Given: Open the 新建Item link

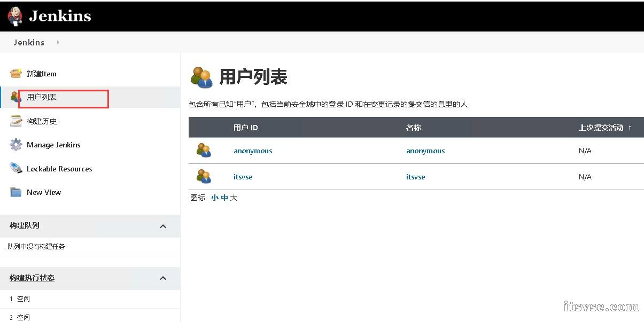Looking at the screenshot, I should (x=42, y=74).
